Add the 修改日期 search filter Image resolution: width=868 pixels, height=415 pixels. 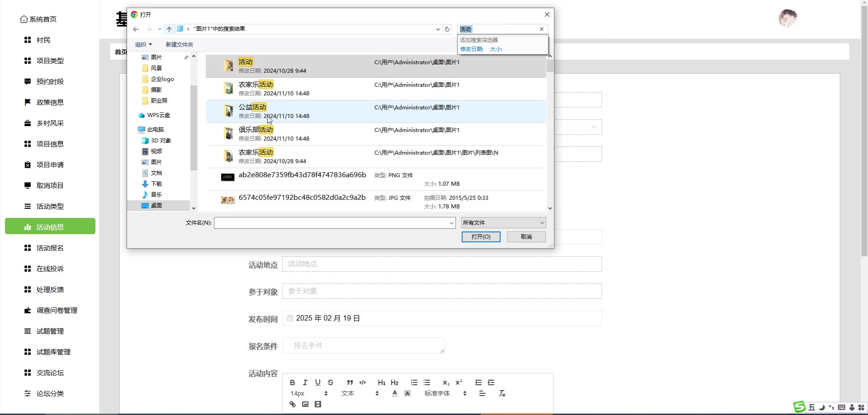point(472,49)
